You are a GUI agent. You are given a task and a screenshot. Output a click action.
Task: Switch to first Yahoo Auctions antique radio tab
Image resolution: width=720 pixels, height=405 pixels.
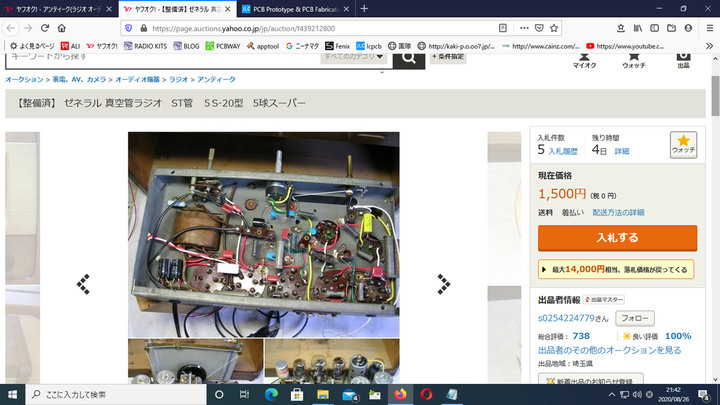(55, 8)
